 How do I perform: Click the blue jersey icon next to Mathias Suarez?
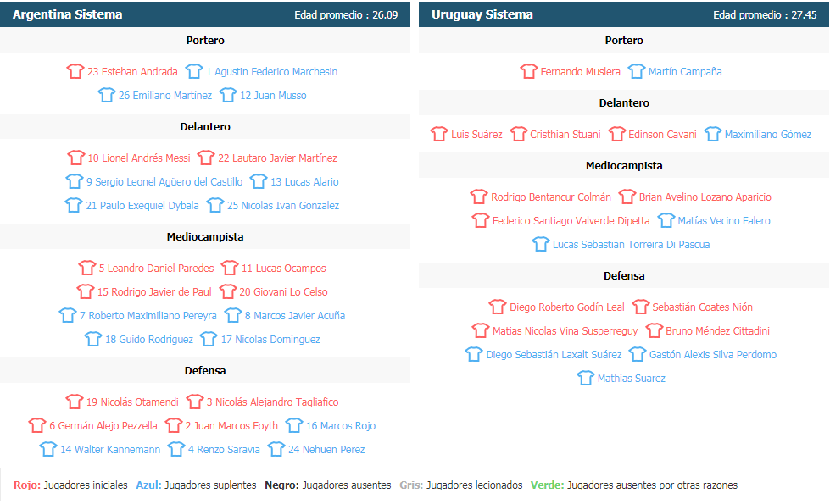[586, 379]
